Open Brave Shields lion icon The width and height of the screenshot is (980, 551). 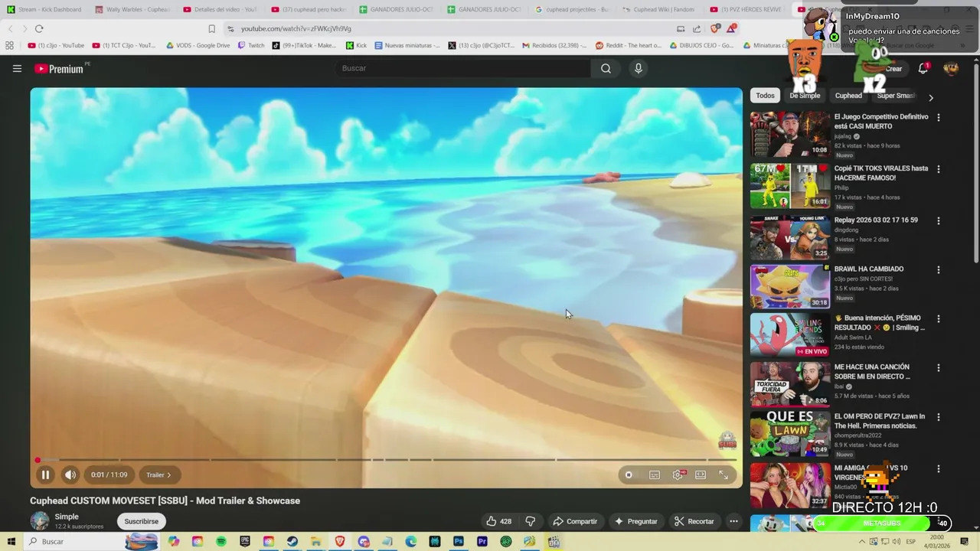(x=714, y=28)
